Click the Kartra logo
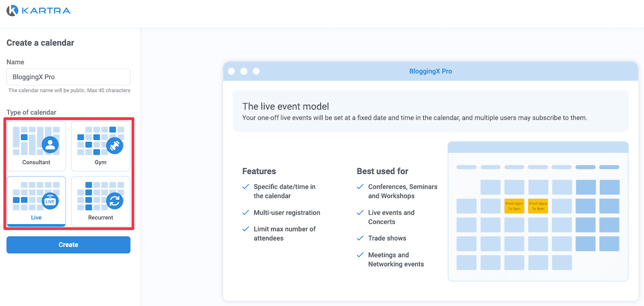644x306 pixels. click(39, 11)
